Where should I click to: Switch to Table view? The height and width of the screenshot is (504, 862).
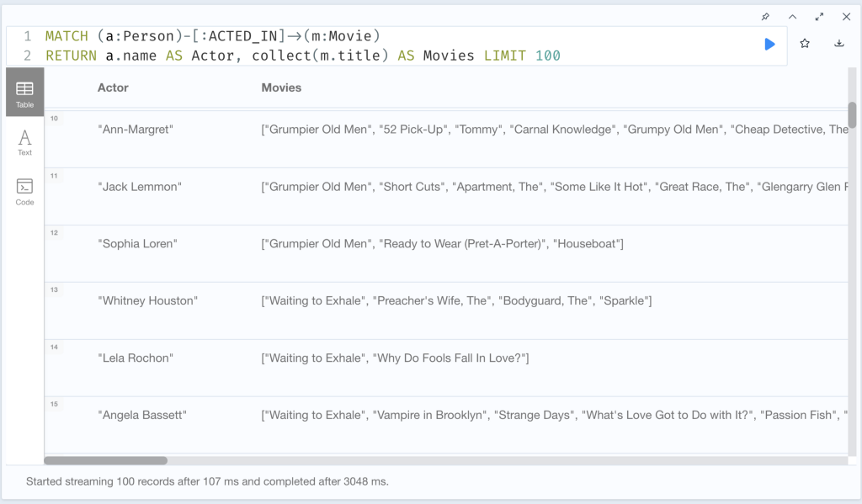coord(24,93)
